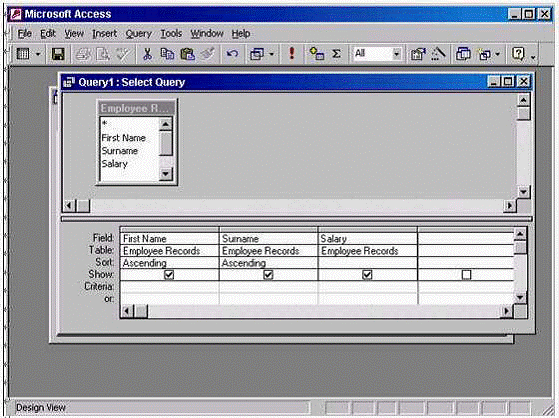Click the Print toolbar icon

pos(83,54)
